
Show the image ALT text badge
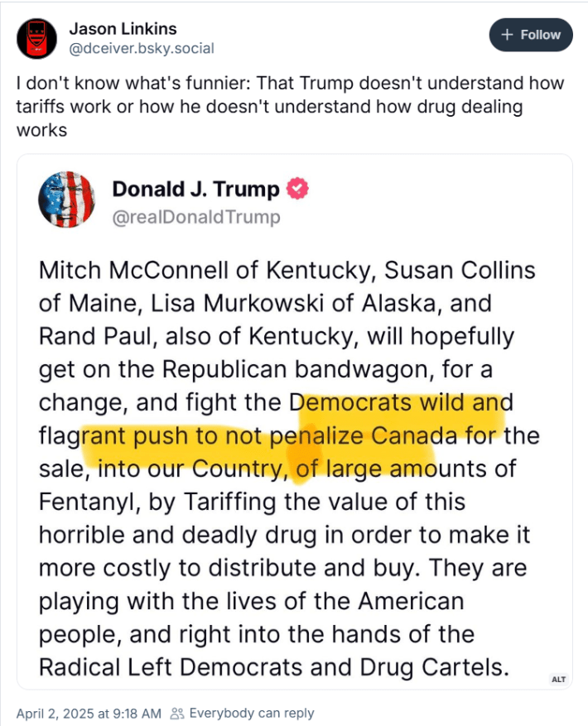click(559, 679)
